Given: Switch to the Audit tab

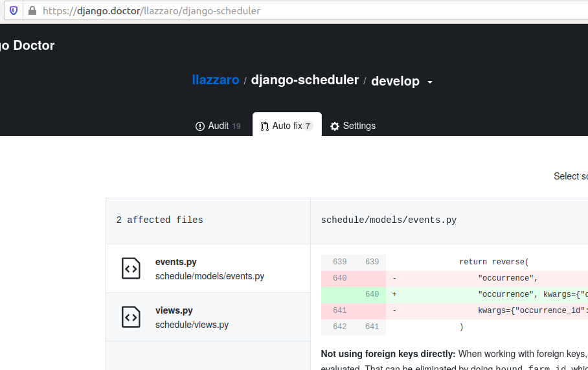Looking at the screenshot, I should tap(218, 126).
